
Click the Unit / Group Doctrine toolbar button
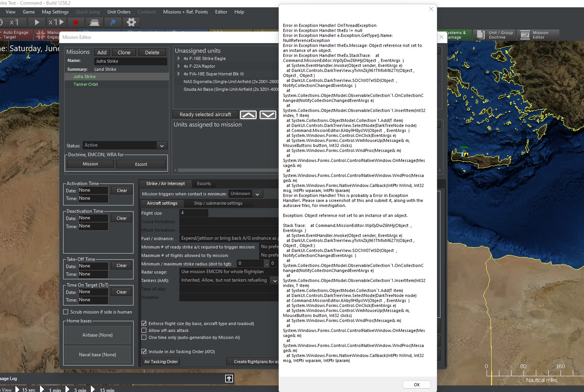point(494,35)
